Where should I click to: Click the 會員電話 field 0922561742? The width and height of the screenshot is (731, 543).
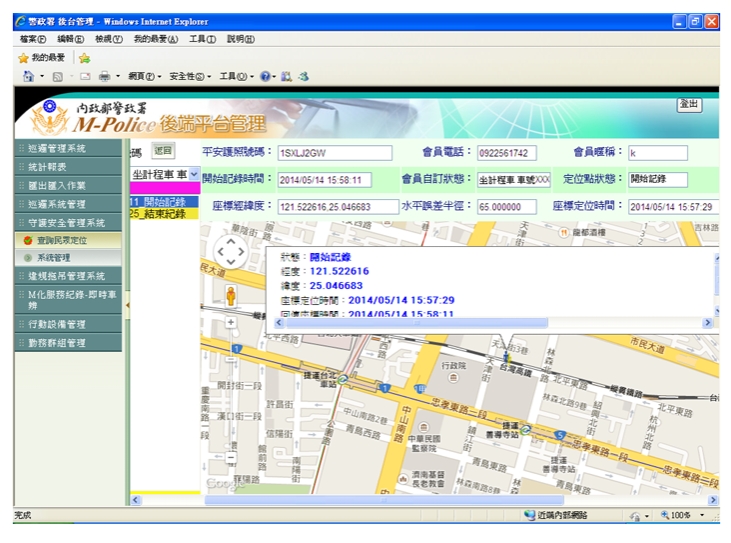[507, 153]
